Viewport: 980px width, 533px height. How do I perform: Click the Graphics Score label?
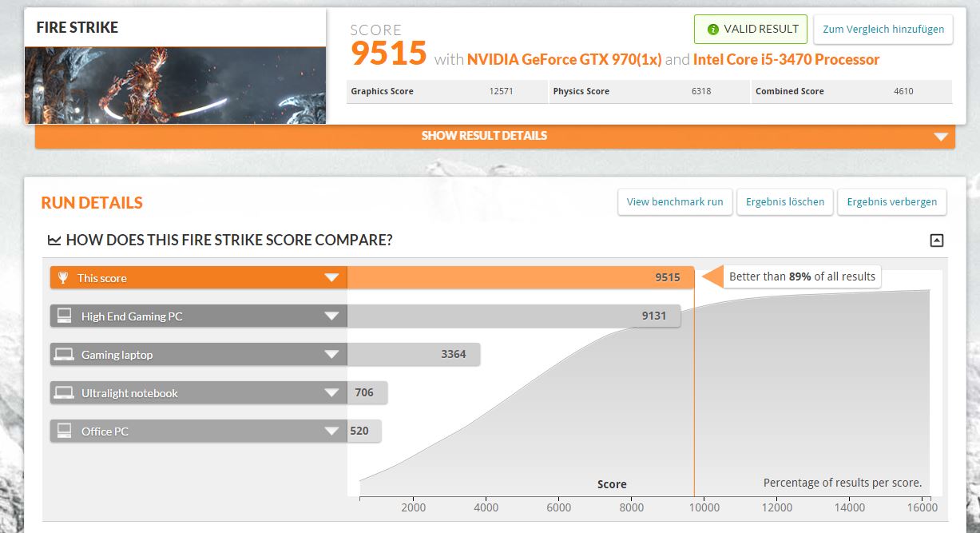point(383,92)
